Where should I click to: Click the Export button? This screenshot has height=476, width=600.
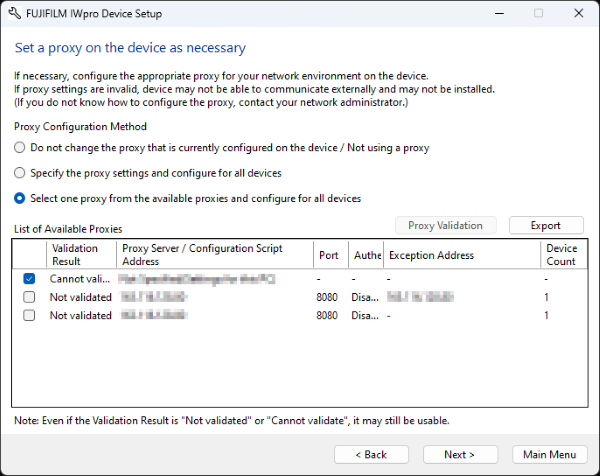546,225
